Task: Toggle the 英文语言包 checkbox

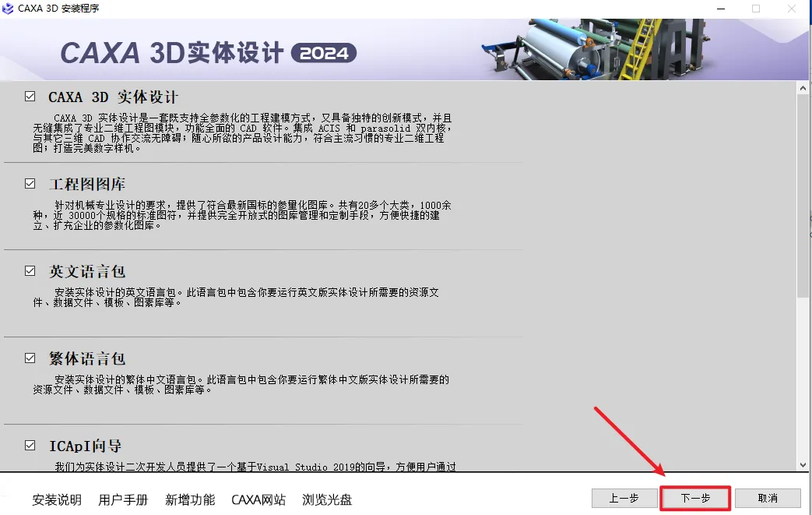Action: click(30, 271)
